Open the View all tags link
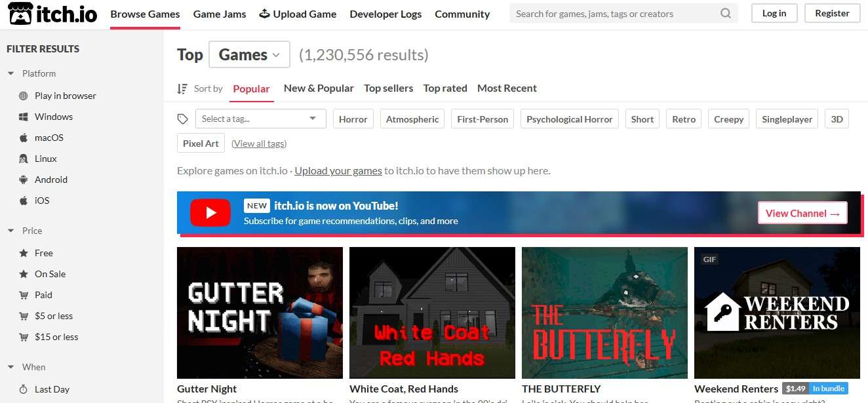This screenshot has width=868, height=403. click(259, 144)
